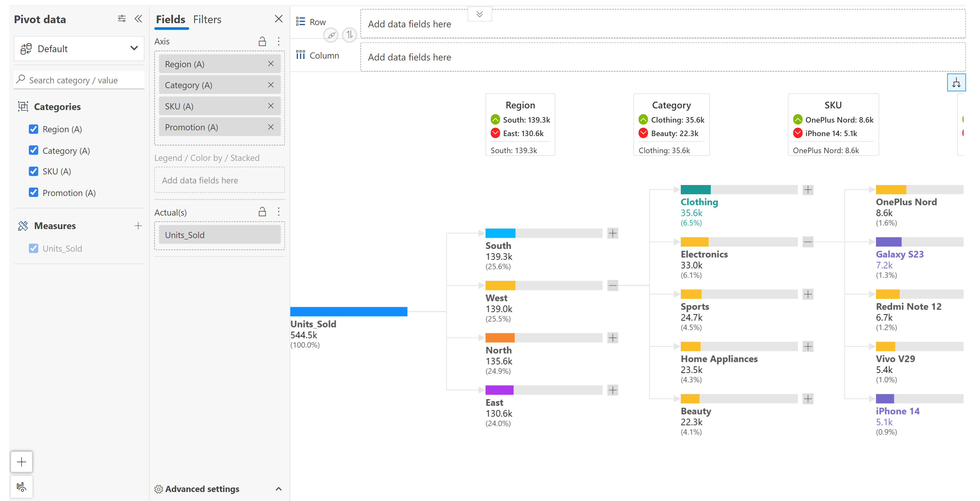Open the Default layout dropdown

pyautogui.click(x=79, y=49)
